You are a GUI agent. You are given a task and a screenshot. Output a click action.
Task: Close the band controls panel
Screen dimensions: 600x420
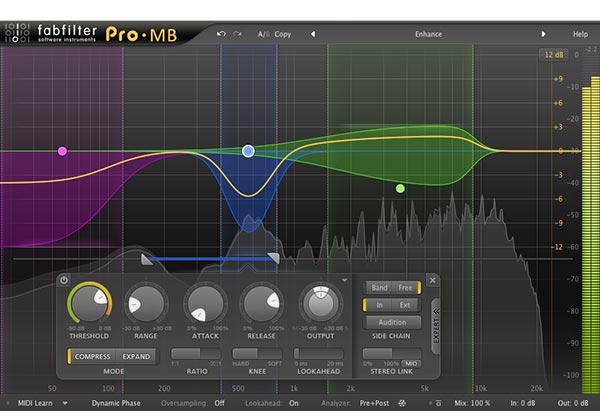tap(432, 280)
